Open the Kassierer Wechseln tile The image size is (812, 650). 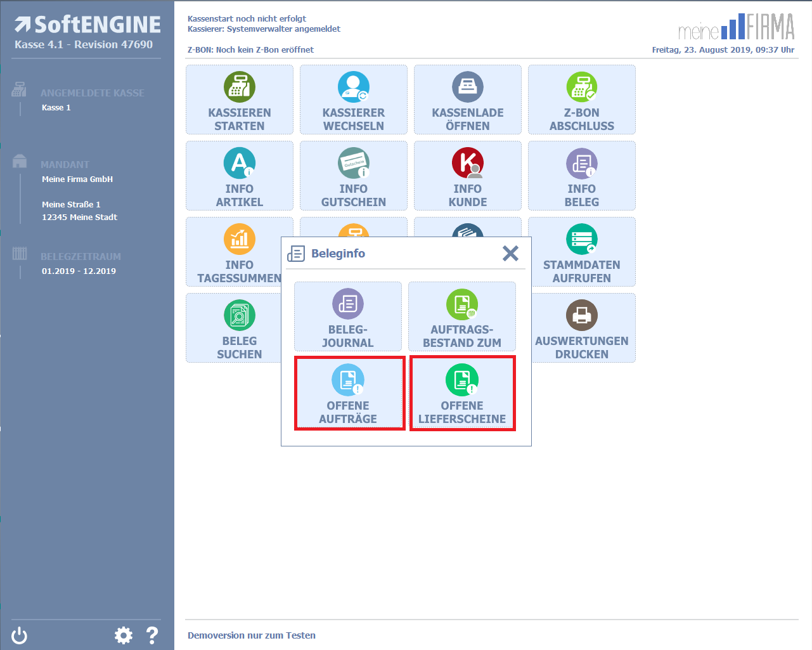point(353,100)
